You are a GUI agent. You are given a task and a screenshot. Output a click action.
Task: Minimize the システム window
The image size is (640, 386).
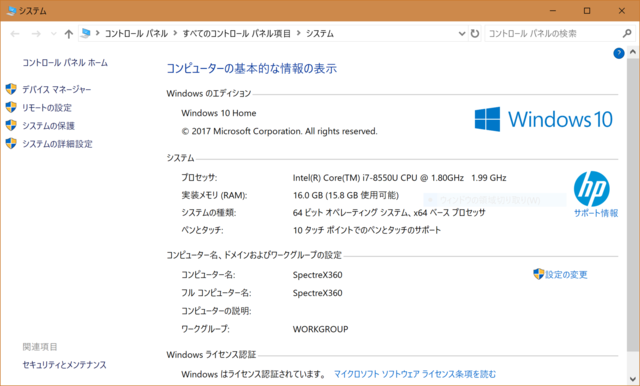553,11
